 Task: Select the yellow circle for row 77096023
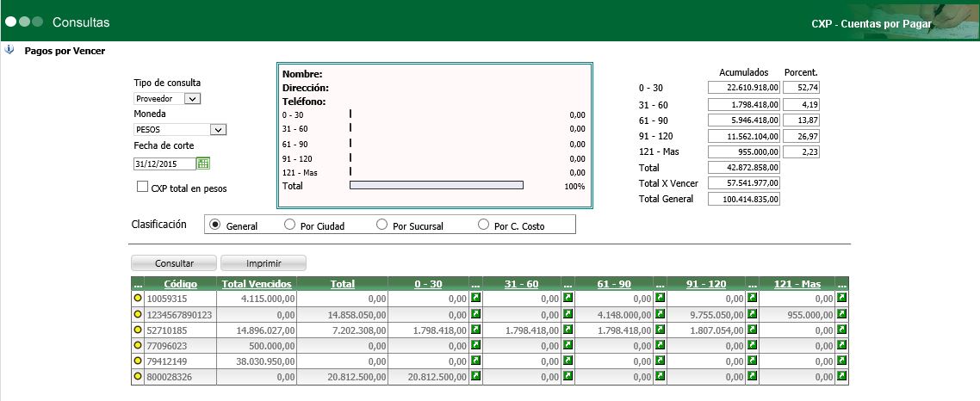pos(138,345)
